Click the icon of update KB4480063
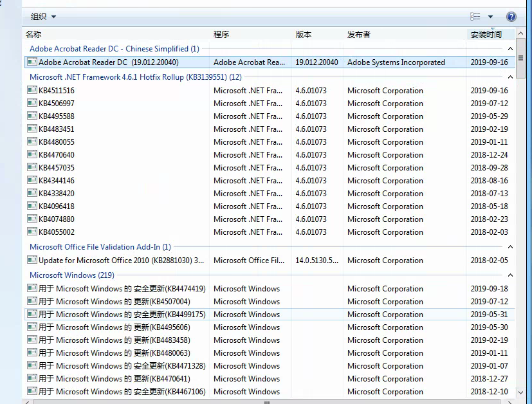 coord(32,353)
